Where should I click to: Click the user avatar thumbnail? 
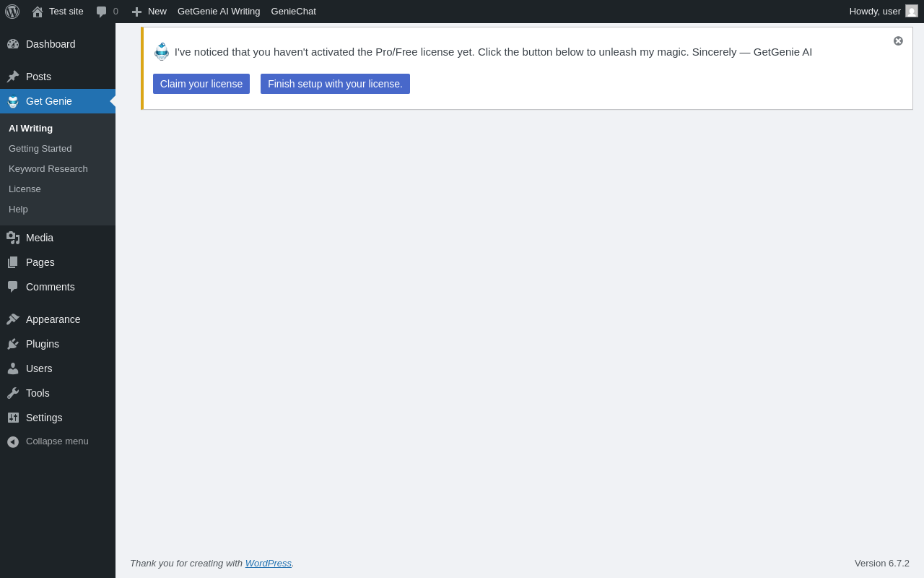coord(912,11)
